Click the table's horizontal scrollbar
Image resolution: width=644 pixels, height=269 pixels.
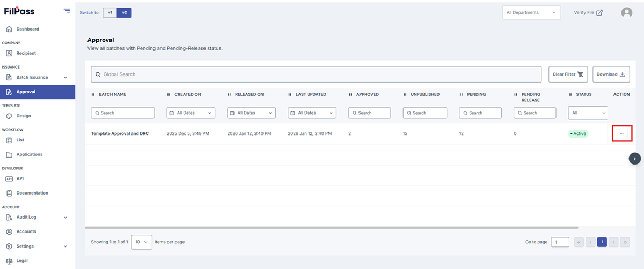point(331,228)
